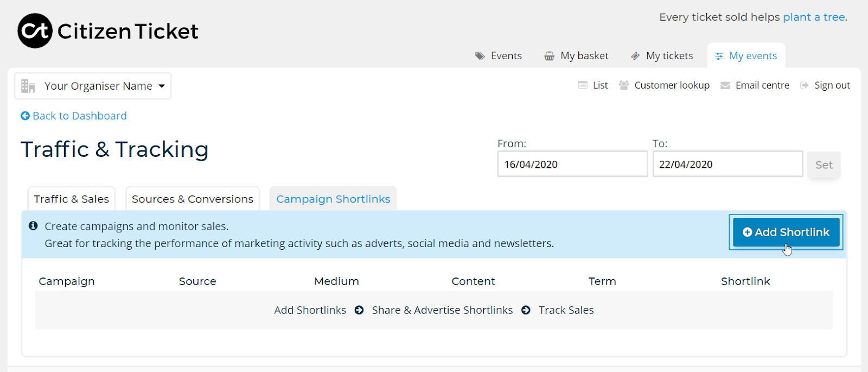Click the sign out arrow icon
868x372 pixels.
tap(805, 85)
